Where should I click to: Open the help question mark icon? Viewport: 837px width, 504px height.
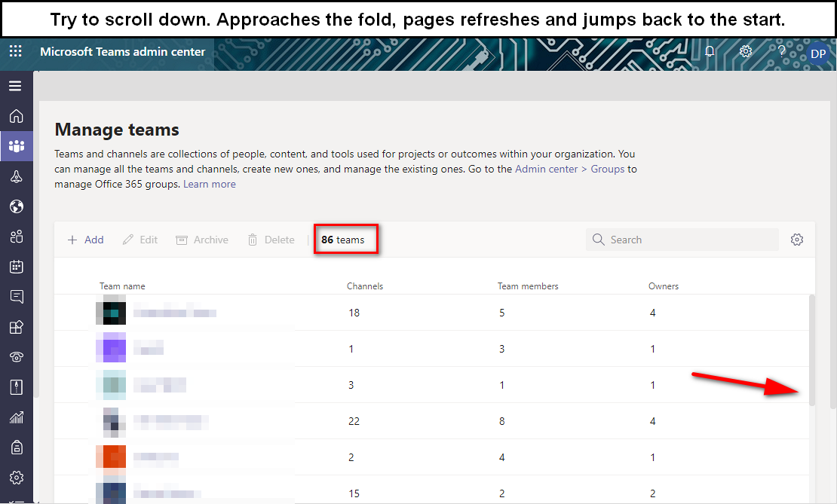[781, 52]
